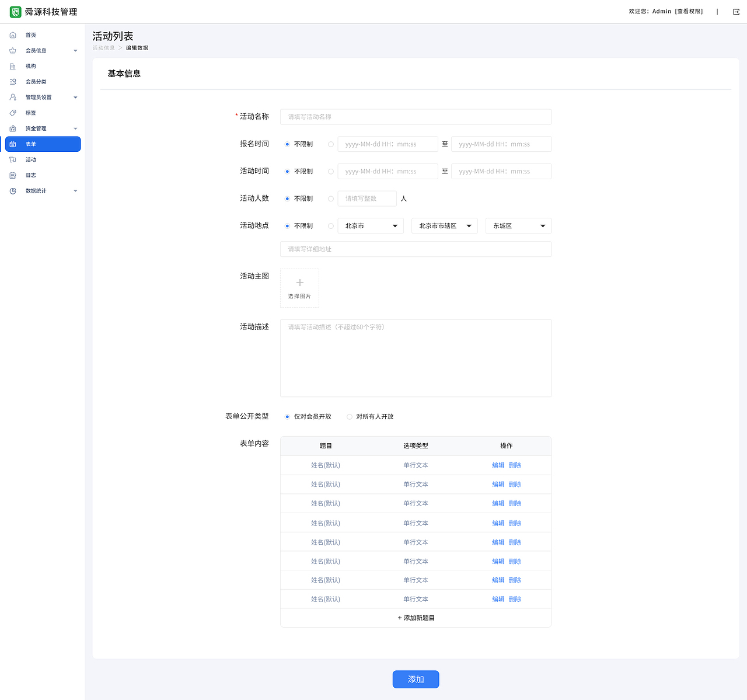Image resolution: width=747 pixels, height=700 pixels.
Task: Click the 会员分类 icon in sidebar
Action: pyautogui.click(x=13, y=82)
